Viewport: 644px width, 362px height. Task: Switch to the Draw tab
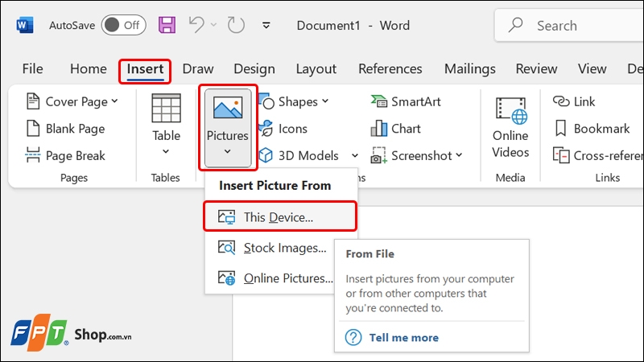198,68
